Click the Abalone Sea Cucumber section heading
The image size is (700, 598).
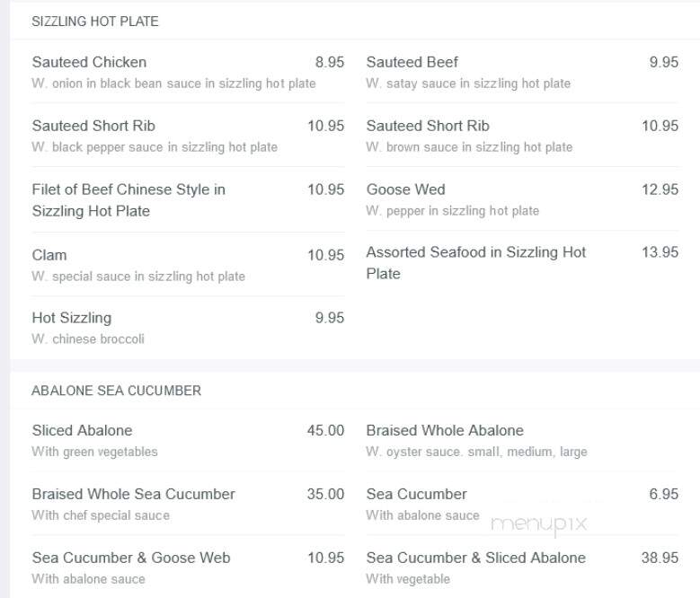[x=117, y=391]
